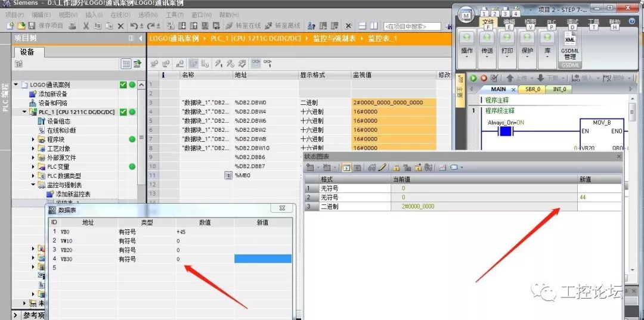This screenshot has width=644, height=320.
Task: Click the print icon in TIA toolbar
Action: coord(73,26)
